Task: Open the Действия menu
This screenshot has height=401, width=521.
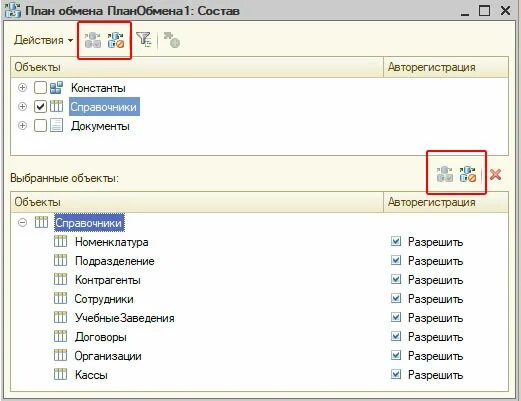Action: [x=43, y=40]
